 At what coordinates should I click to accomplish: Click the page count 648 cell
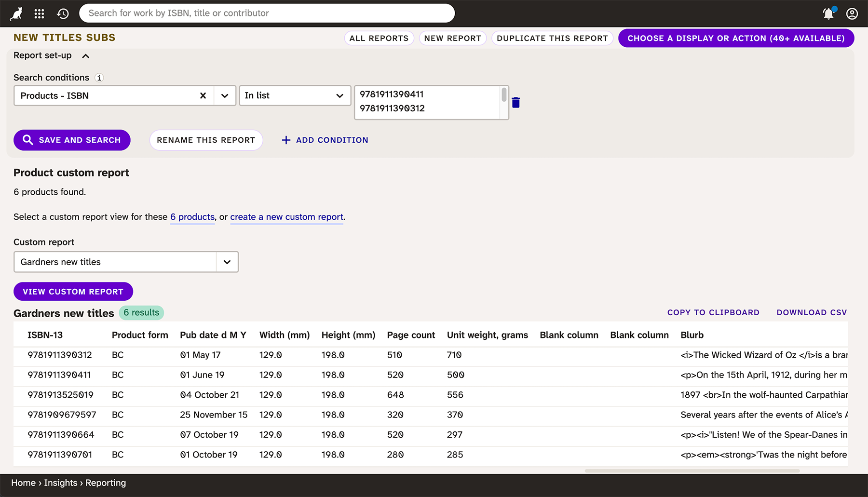pyautogui.click(x=395, y=395)
